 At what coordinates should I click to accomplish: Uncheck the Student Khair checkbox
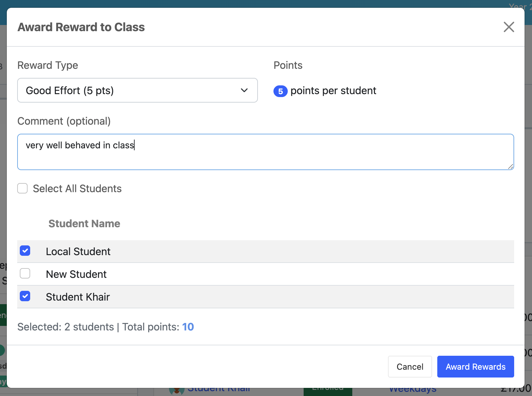click(25, 296)
